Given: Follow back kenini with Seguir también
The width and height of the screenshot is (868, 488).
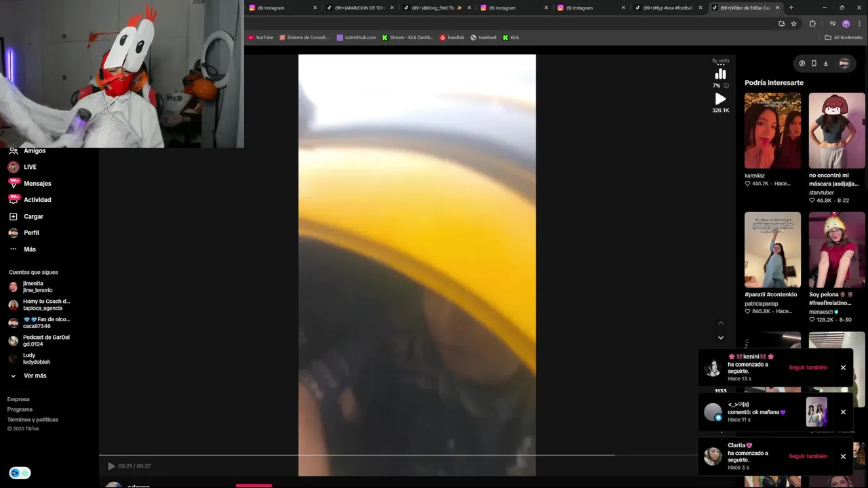Looking at the screenshot, I should [808, 367].
